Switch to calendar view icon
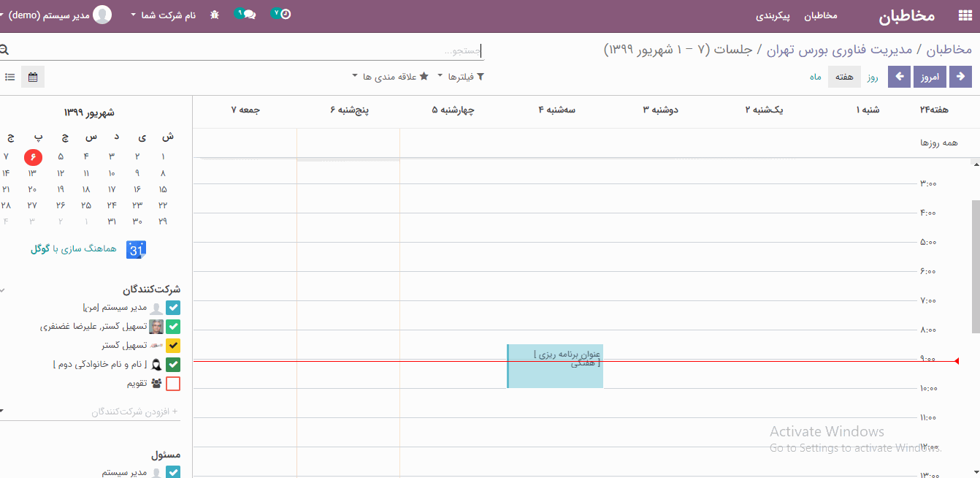The width and height of the screenshot is (980, 478). (33, 77)
